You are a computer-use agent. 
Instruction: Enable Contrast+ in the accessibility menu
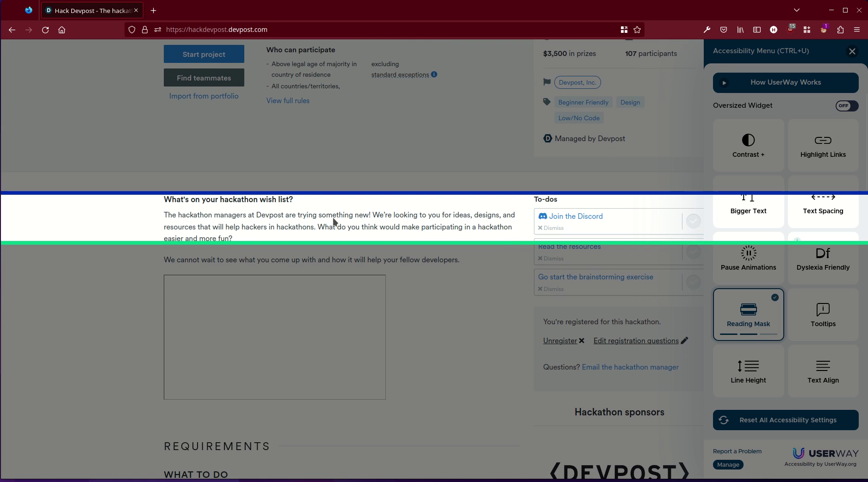pyautogui.click(x=748, y=145)
